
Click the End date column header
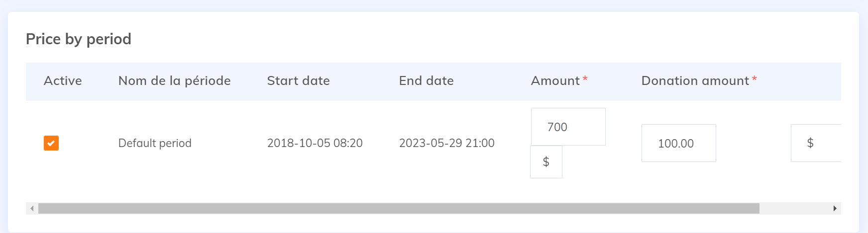coord(426,81)
